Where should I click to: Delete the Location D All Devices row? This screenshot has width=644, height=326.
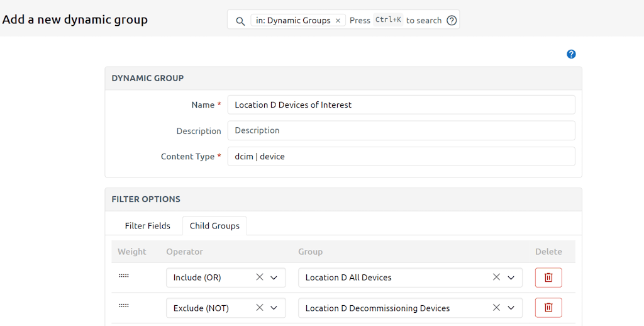tap(548, 278)
